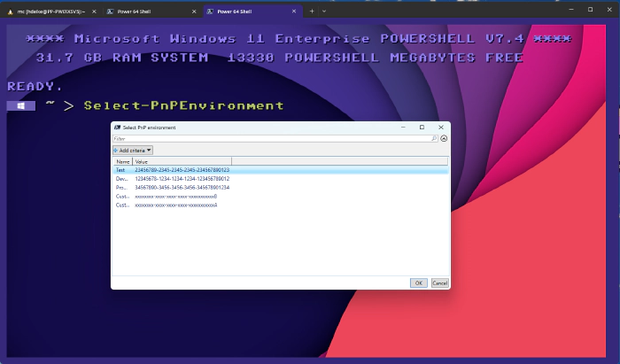This screenshot has height=364, width=620.
Task: Collapse the filter panel with the chevron button
Action: point(444,139)
